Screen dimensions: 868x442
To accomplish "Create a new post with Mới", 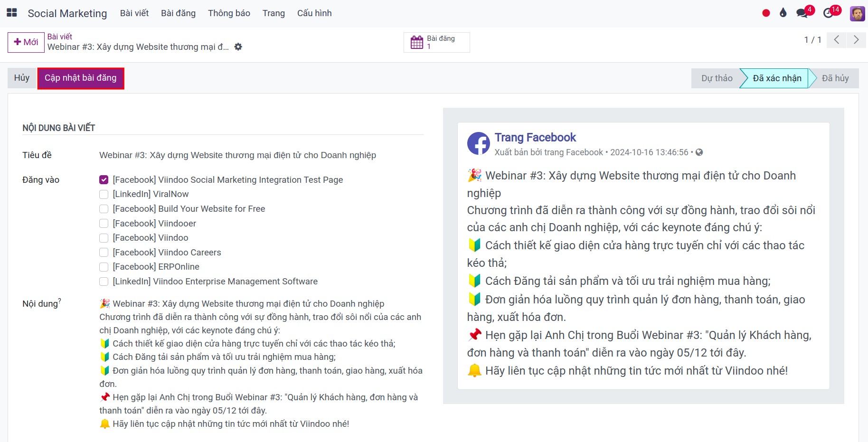I will point(26,42).
